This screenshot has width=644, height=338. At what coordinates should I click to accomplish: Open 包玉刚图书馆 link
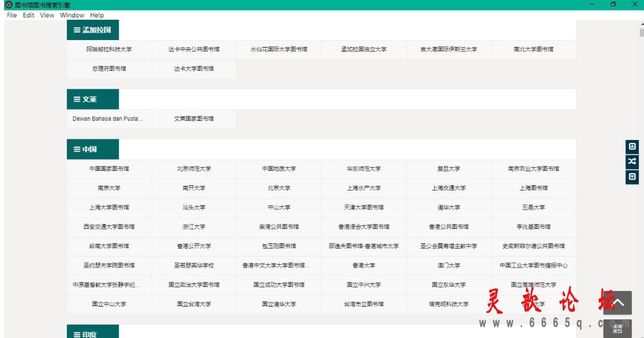click(279, 246)
